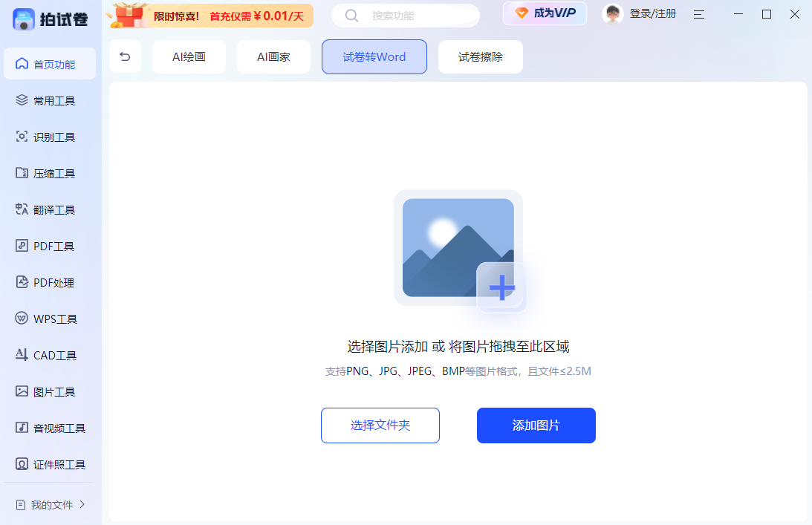The image size is (812, 525).
Task: Click 选择文件夹 to pick a folder
Action: pos(380,425)
